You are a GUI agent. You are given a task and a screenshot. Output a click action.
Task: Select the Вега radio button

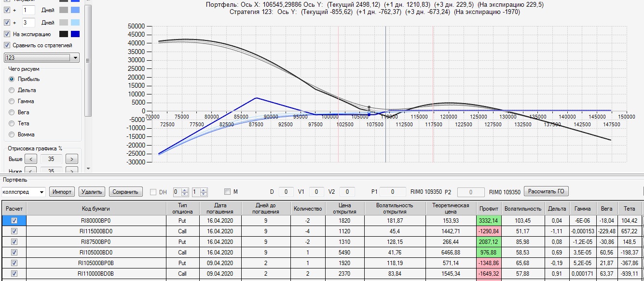coord(12,112)
